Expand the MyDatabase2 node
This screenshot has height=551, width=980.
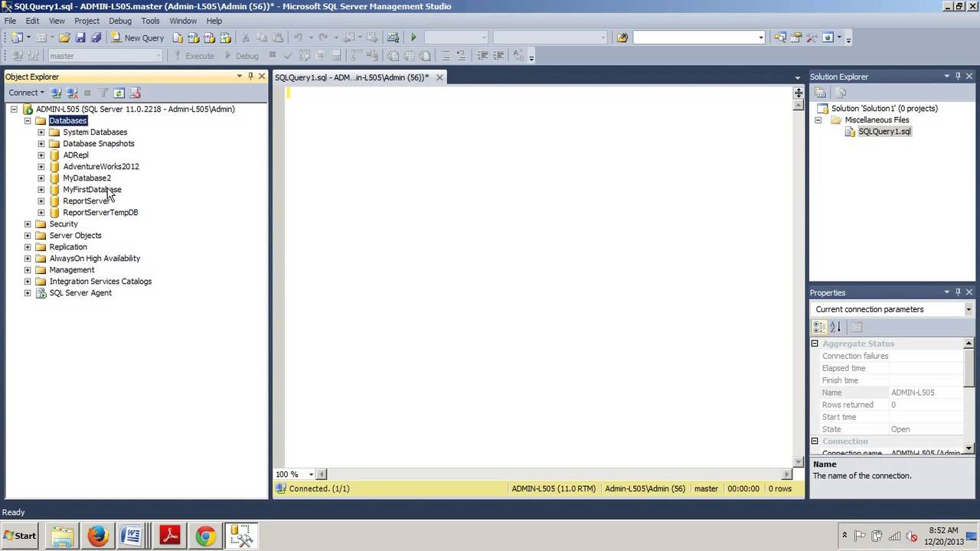(41, 178)
